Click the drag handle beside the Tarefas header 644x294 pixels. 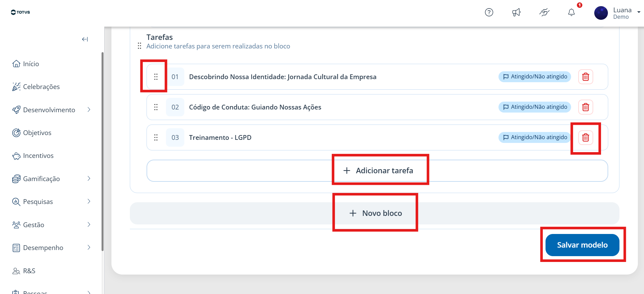(x=139, y=46)
